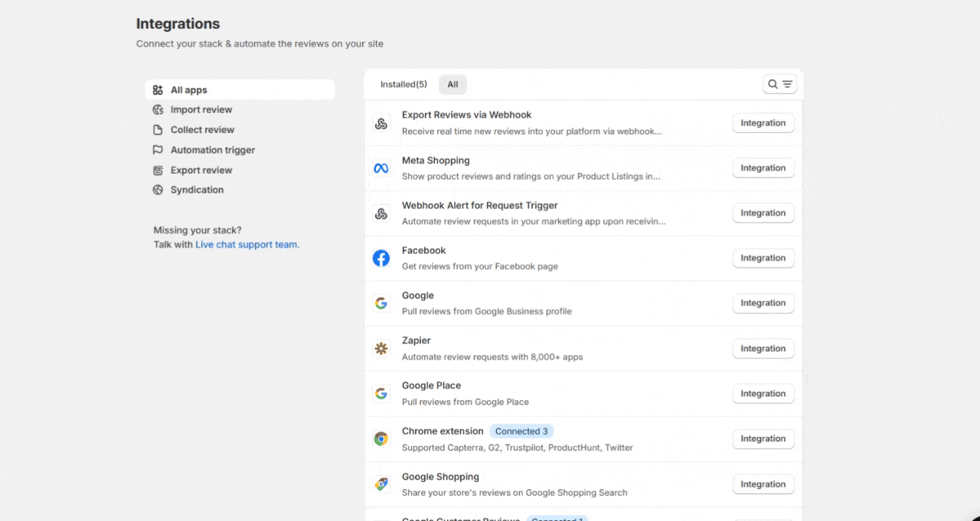This screenshot has height=521, width=980.
Task: Click the Chrome extension icon
Action: coord(381,439)
